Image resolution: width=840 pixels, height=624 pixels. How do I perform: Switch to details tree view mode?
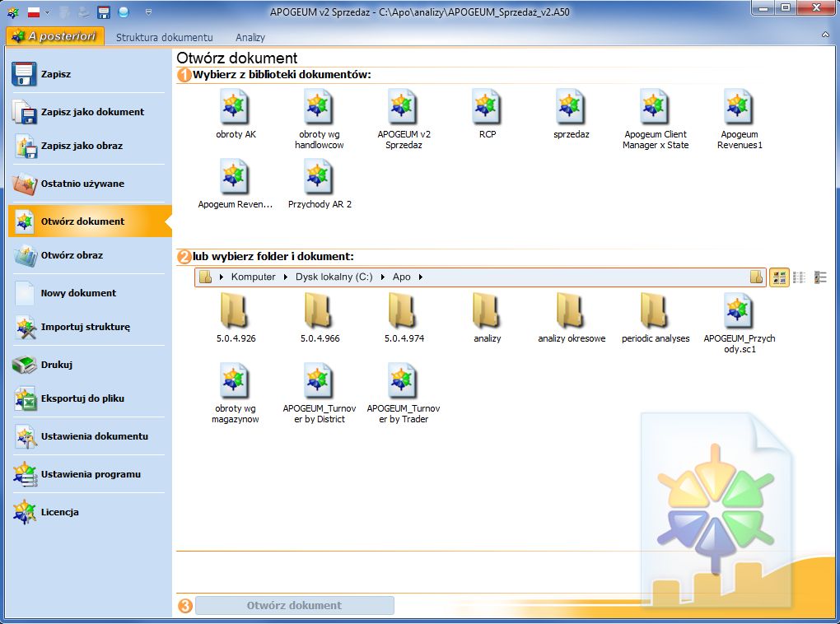click(820, 277)
